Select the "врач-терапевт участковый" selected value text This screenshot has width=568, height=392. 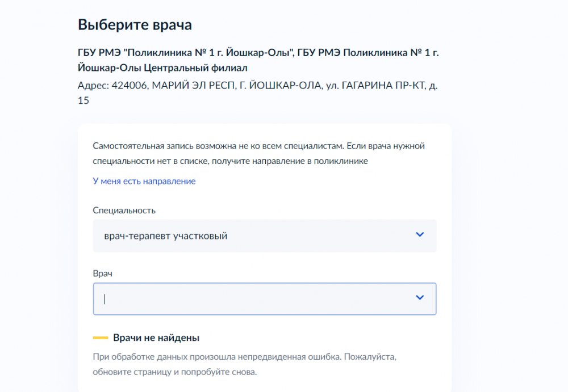pos(166,236)
